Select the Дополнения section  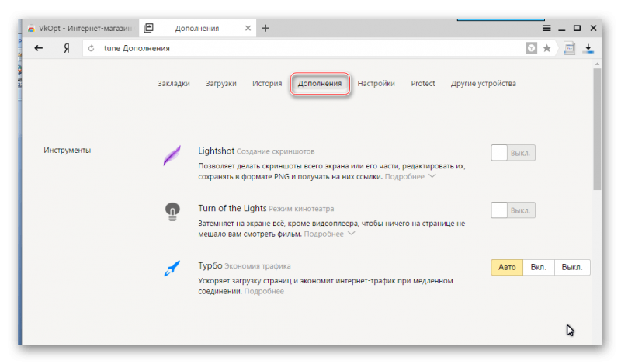[x=320, y=84]
